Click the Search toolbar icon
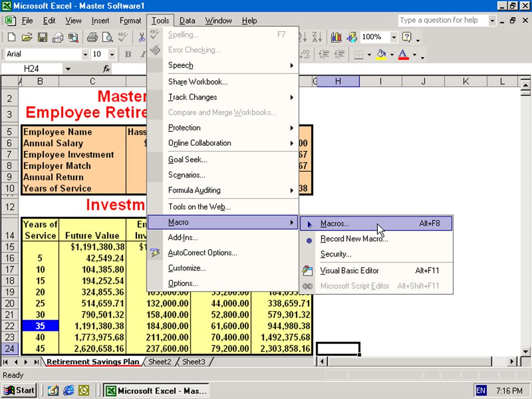Viewport: 532px width, 399px height. pyautogui.click(x=73, y=37)
